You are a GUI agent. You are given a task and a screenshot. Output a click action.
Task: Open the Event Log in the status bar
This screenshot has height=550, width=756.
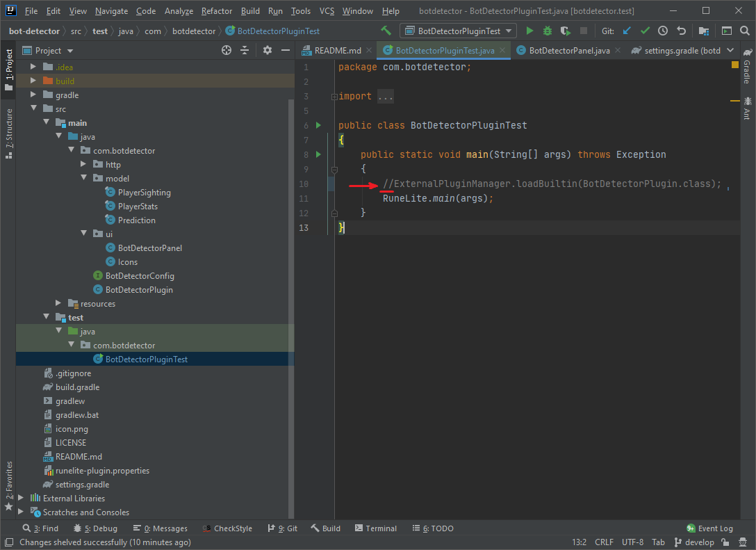709,528
